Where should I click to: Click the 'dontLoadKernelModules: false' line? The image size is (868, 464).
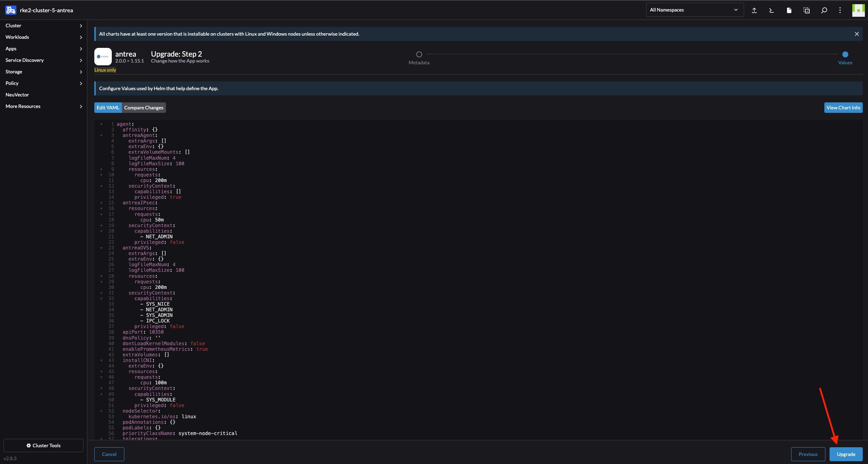coord(164,343)
